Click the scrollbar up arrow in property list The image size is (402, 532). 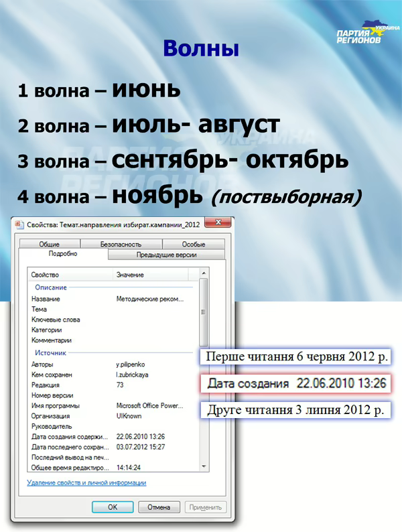click(203, 275)
